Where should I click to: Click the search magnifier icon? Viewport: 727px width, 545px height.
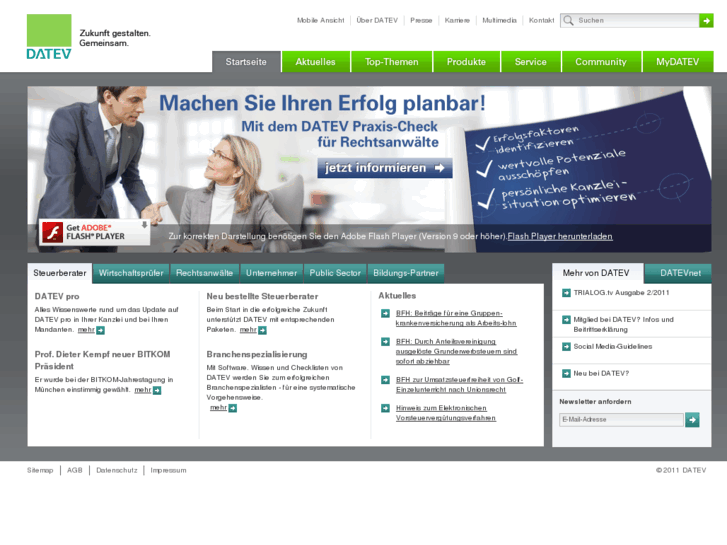pyautogui.click(x=568, y=20)
